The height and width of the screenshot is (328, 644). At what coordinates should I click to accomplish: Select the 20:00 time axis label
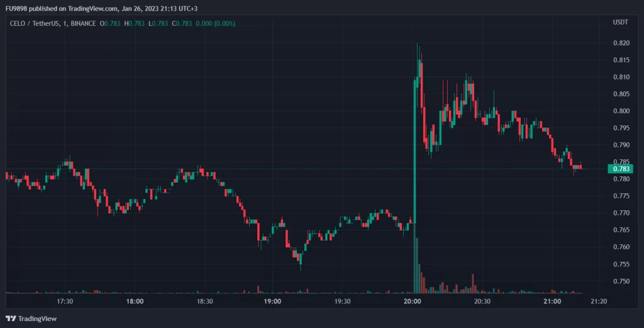pos(413,302)
